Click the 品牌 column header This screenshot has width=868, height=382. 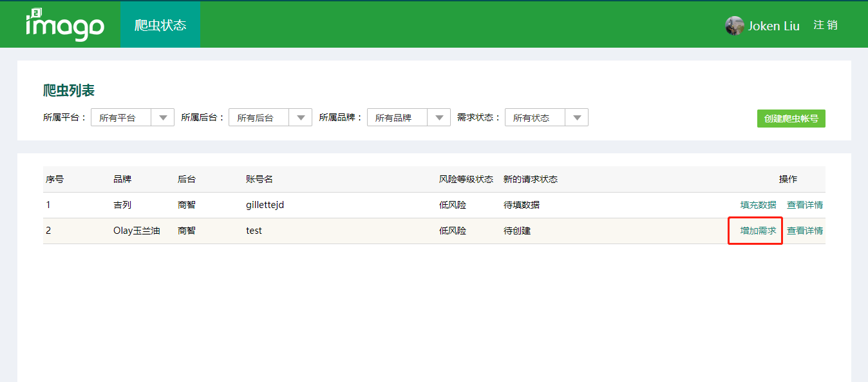pyautogui.click(x=122, y=179)
